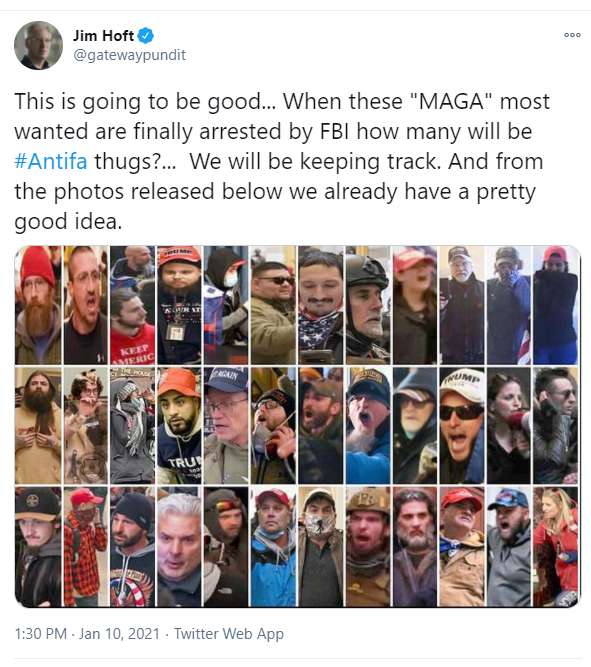Click the Jim Hoft display name
This screenshot has width=591, height=667.
pos(103,36)
